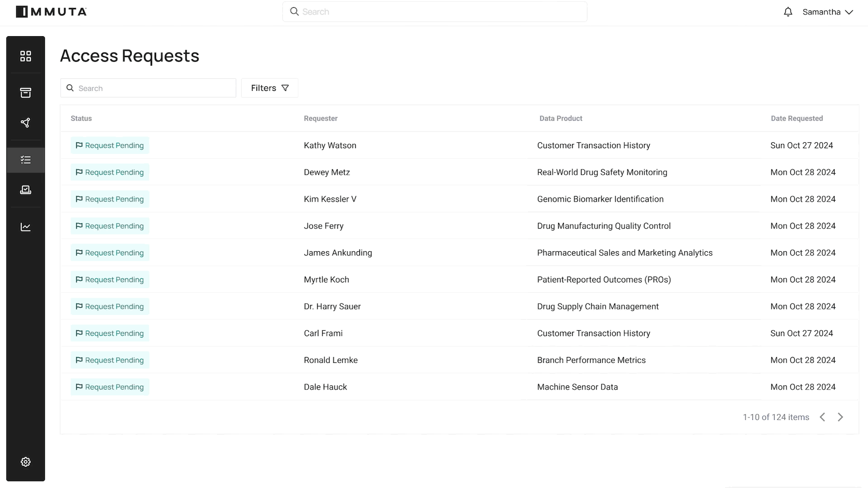Select requester Myrtle Koch
The height and width of the screenshot is (488, 868).
point(326,280)
